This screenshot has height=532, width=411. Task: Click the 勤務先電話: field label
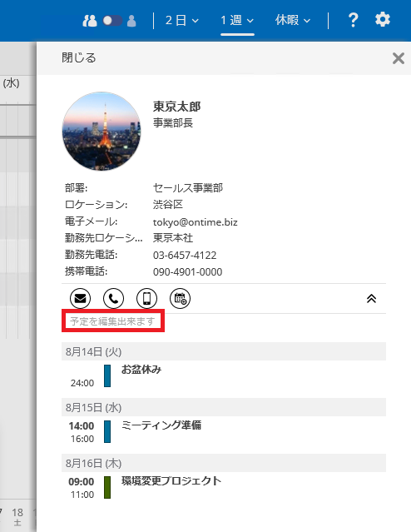click(x=91, y=255)
